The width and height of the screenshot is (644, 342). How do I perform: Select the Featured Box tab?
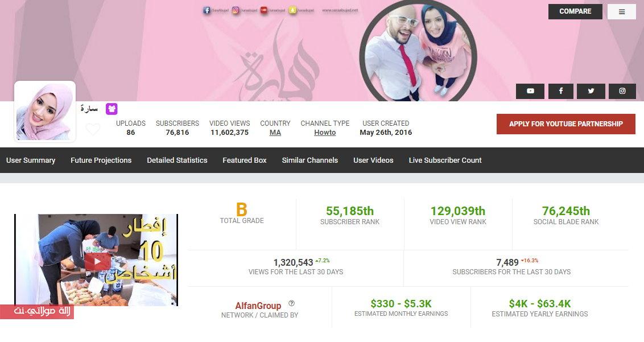245,160
